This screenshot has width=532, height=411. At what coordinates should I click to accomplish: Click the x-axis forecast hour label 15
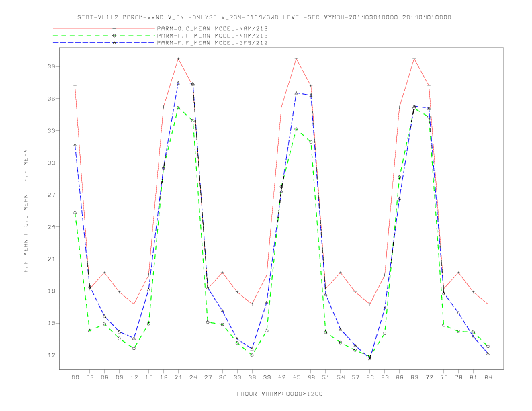point(148,377)
